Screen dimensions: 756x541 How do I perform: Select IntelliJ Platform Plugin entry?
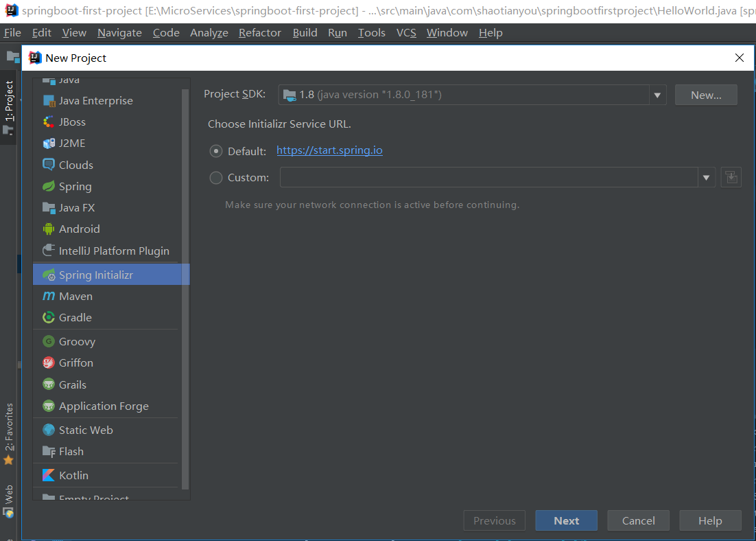coord(107,251)
